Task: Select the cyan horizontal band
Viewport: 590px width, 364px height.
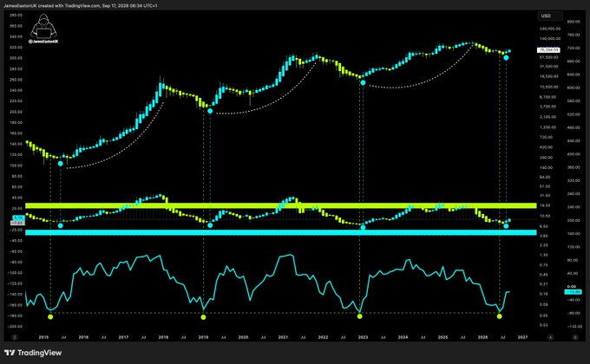Action: pos(281,233)
